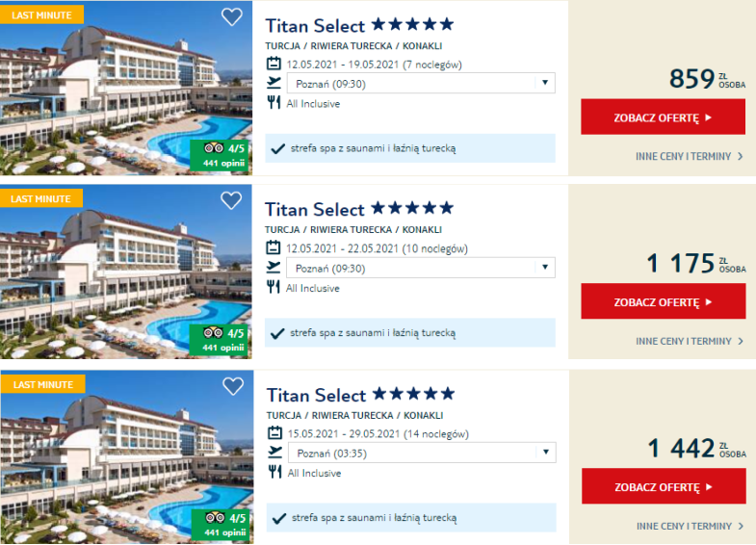Favorite the first Titan Select offer with the heart
The width and height of the screenshot is (756, 545).
(231, 17)
